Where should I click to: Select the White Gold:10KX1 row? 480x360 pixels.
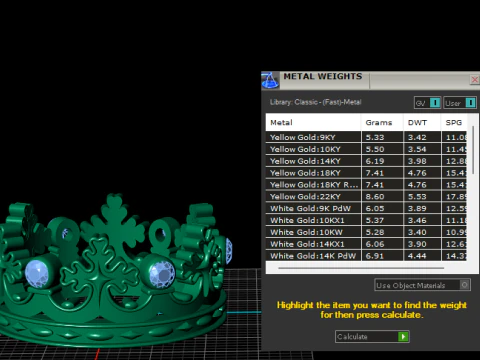click(x=366, y=220)
